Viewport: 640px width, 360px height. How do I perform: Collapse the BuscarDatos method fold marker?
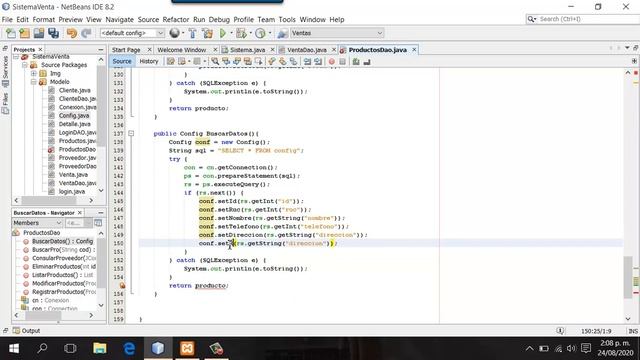131,133
